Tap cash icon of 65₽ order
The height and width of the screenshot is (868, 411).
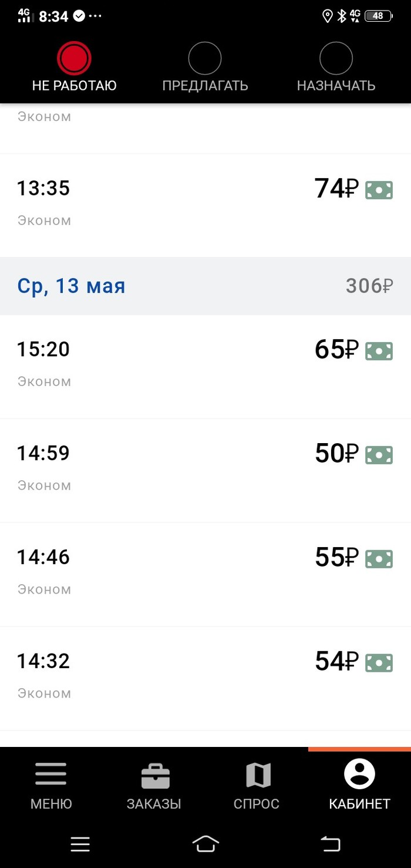[379, 351]
